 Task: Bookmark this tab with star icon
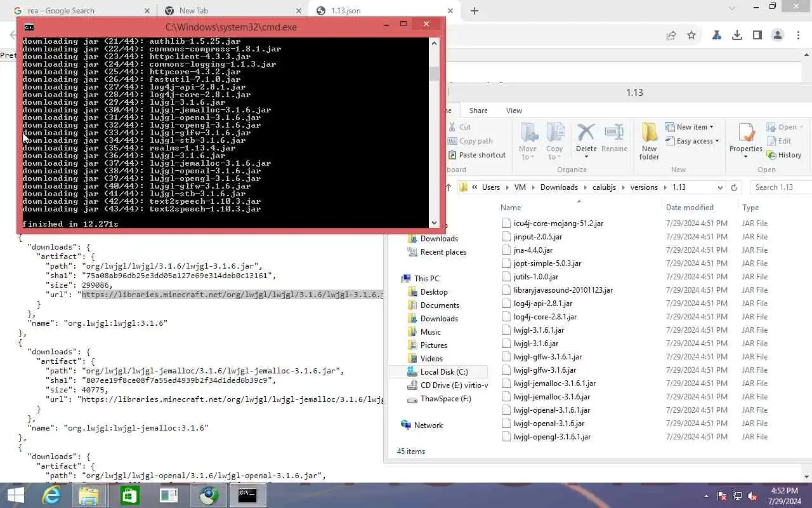691,36
